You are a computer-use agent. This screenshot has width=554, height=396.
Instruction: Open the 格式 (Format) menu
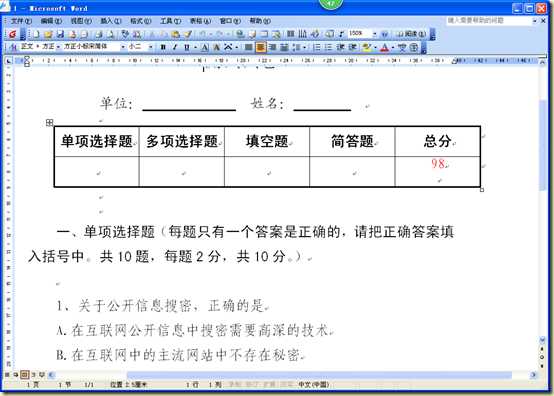141,21
